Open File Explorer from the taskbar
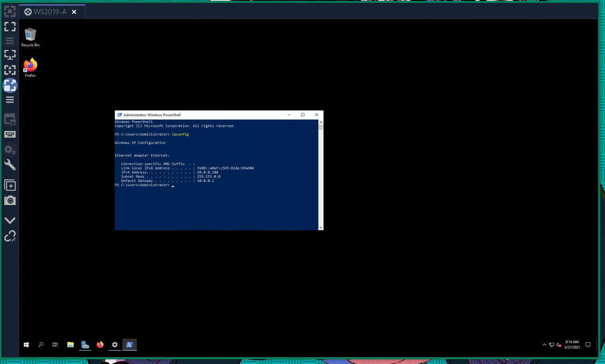This screenshot has width=605, height=364. tap(70, 345)
